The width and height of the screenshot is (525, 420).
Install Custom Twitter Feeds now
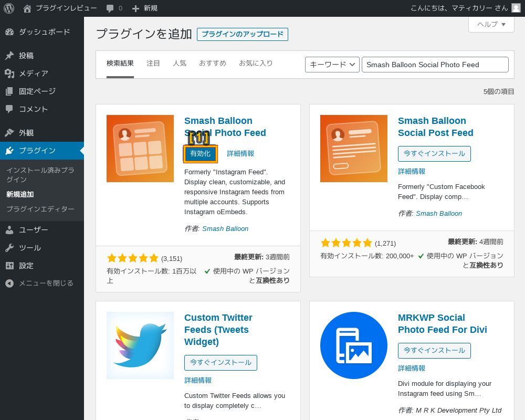220,363
